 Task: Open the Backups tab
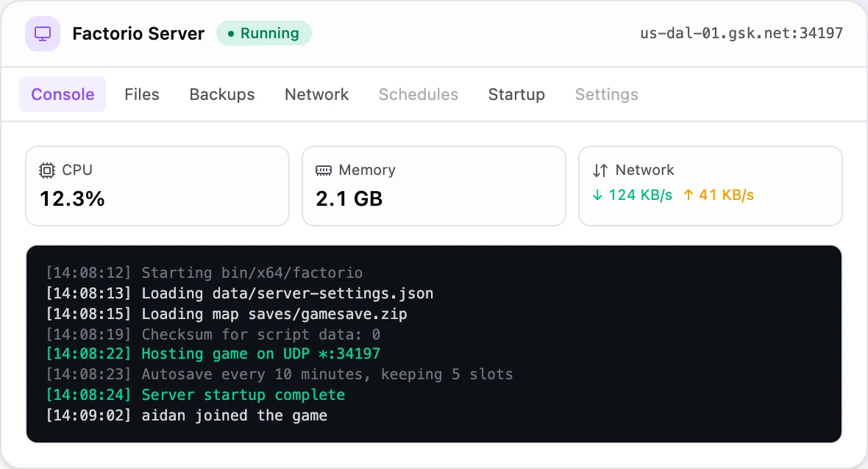222,94
